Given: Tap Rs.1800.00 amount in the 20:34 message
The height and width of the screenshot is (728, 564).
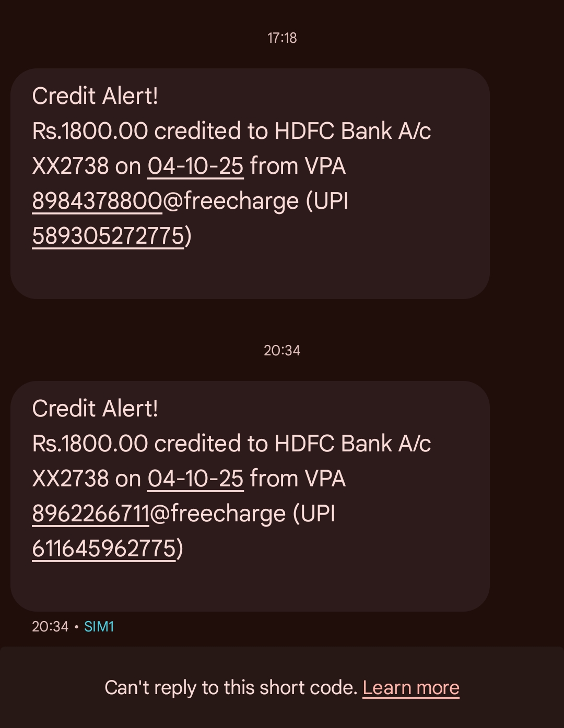Looking at the screenshot, I should click(90, 444).
